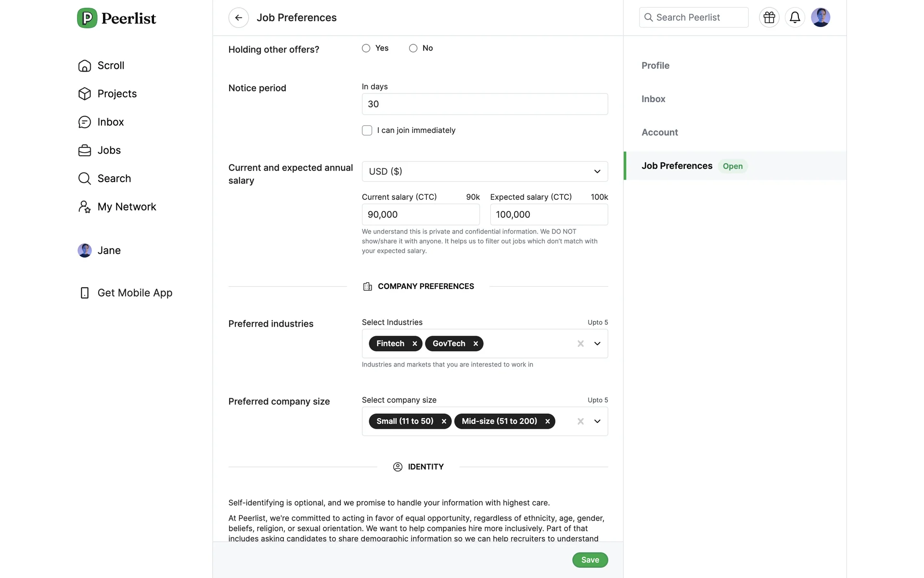Image resolution: width=924 pixels, height=578 pixels.
Task: Select Yes for holding other offers
Action: coord(366,48)
